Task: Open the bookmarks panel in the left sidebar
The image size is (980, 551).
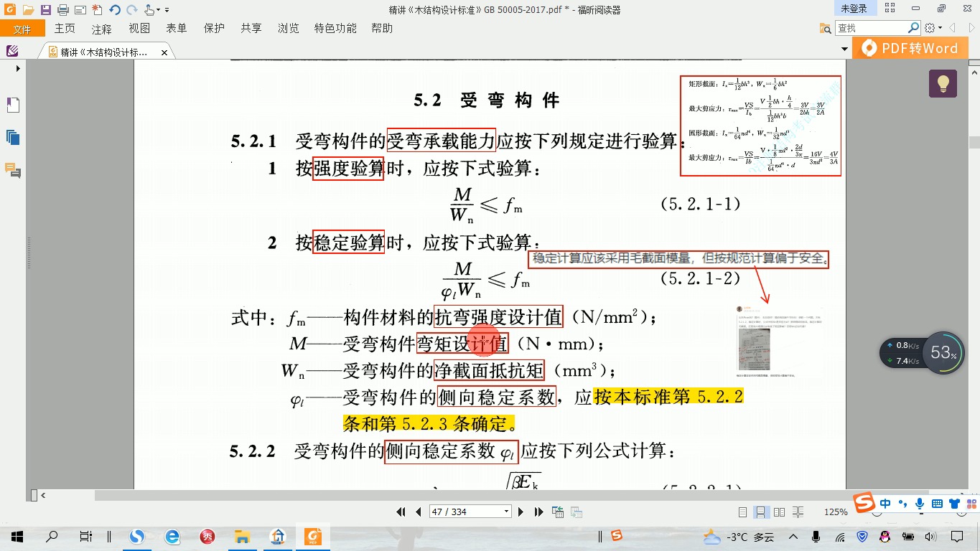Action: [12, 103]
